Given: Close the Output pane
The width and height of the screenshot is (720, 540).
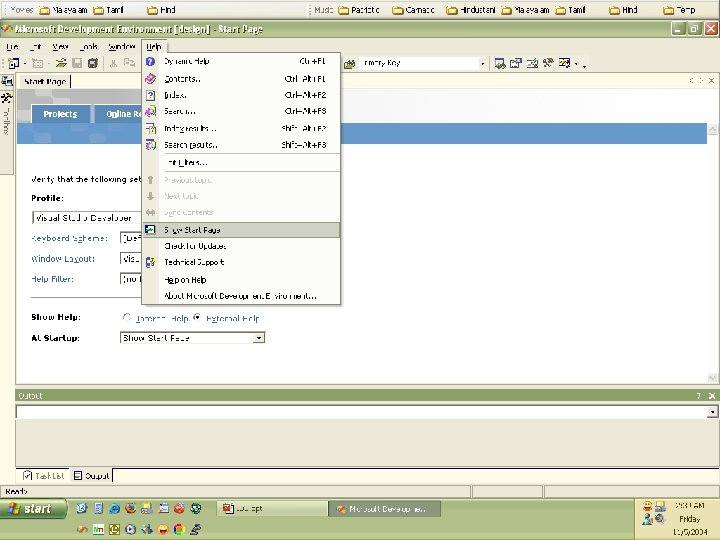Looking at the screenshot, I should 712,396.
